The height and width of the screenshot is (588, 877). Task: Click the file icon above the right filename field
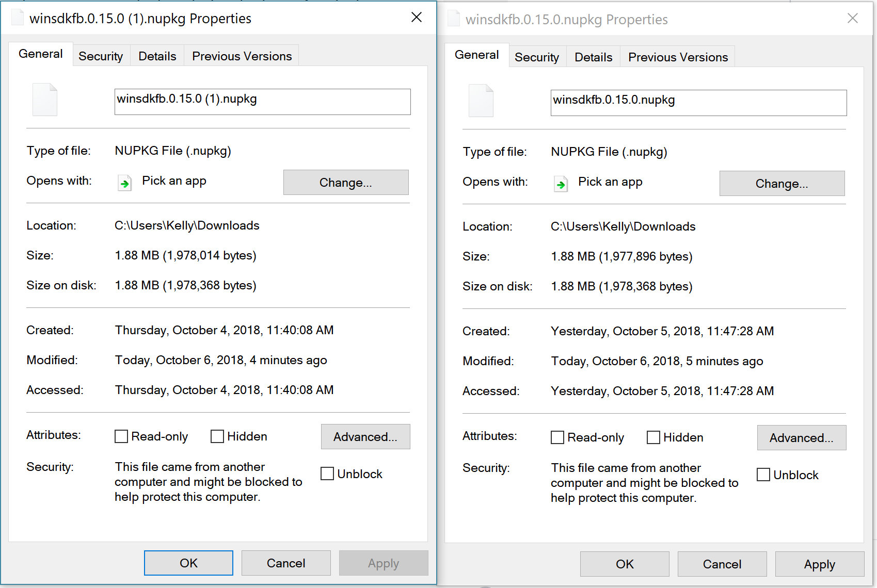tap(481, 101)
